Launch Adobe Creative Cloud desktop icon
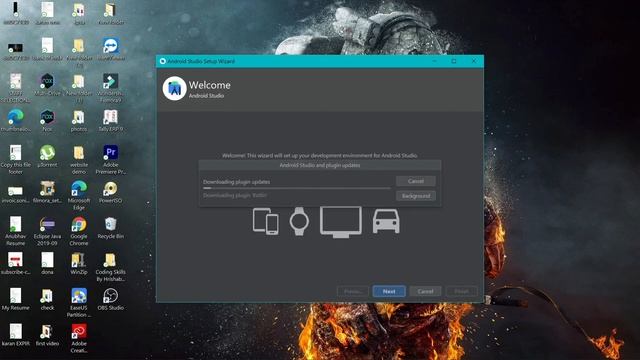640x360 pixels. [79, 338]
